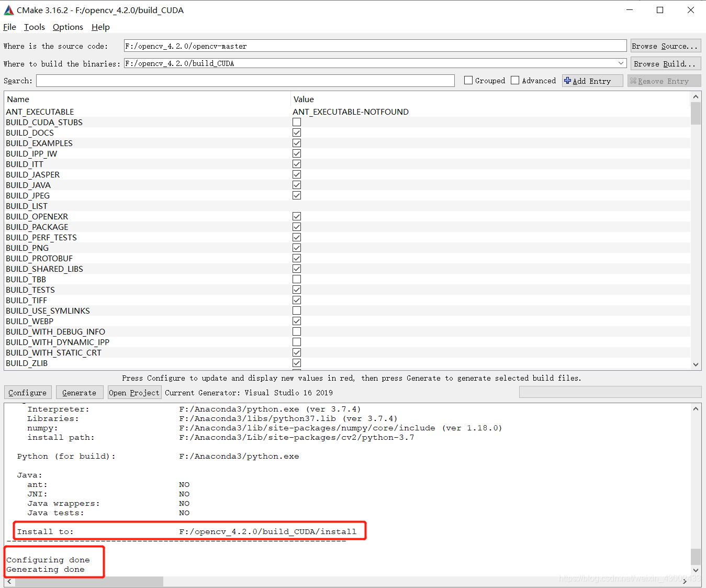Image resolution: width=706 pixels, height=588 pixels.
Task: Click the progress bar beside generator label
Action: 610,392
